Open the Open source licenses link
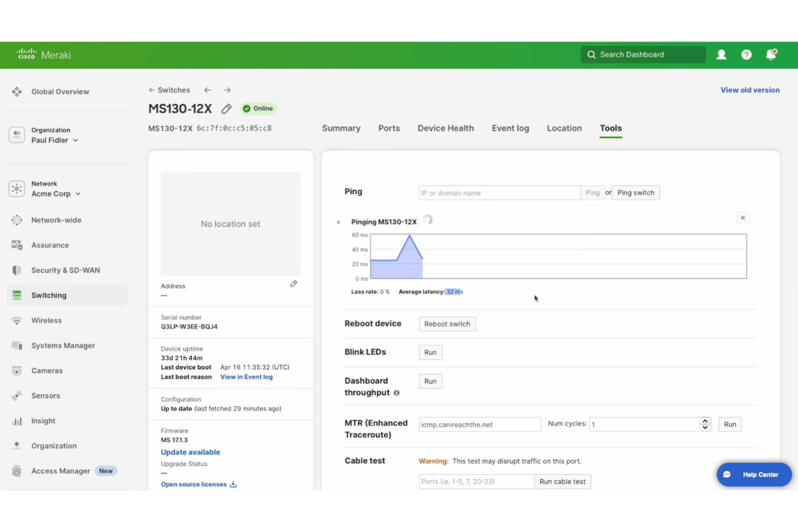Screen dimensions: 798x532 click(194, 484)
